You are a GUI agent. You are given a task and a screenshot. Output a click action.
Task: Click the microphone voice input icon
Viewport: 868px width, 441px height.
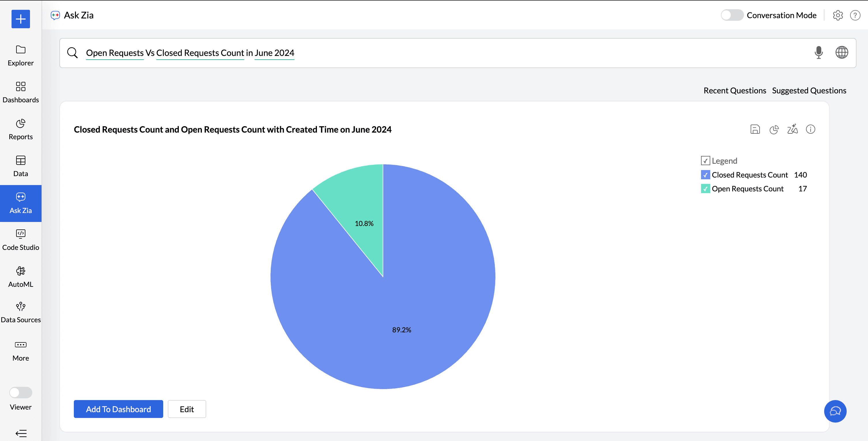[818, 52]
